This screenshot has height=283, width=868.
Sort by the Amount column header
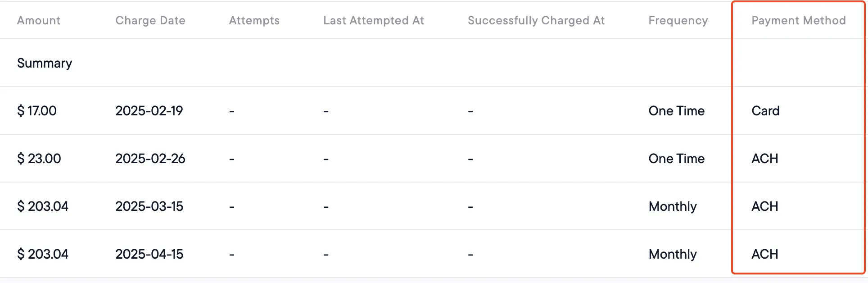click(x=39, y=20)
